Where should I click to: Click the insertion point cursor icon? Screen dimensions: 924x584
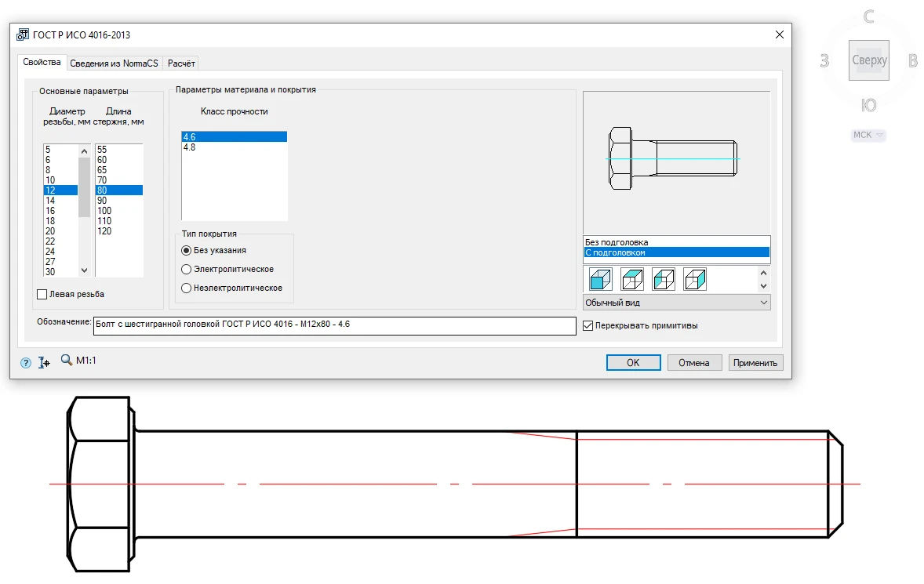click(x=44, y=363)
